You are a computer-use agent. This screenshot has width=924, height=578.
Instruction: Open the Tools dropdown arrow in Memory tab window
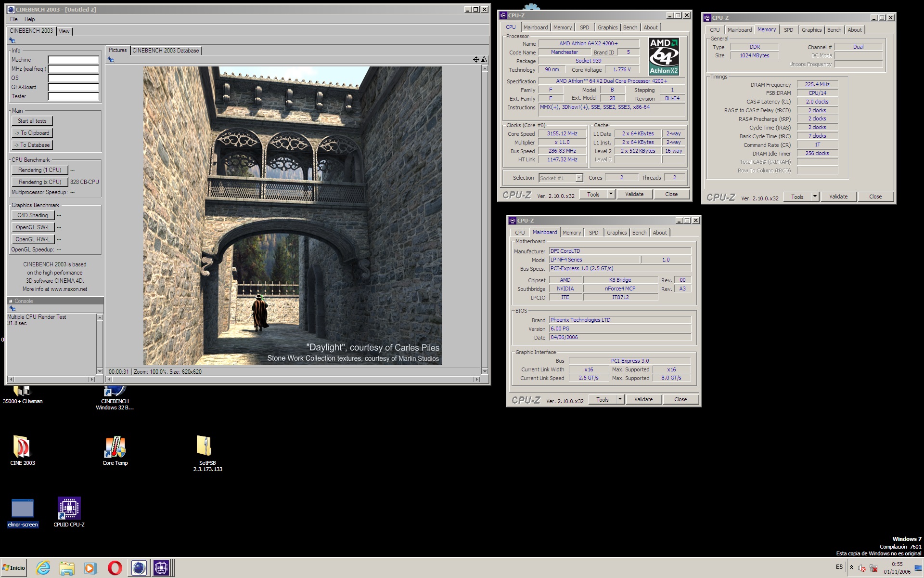tap(815, 197)
